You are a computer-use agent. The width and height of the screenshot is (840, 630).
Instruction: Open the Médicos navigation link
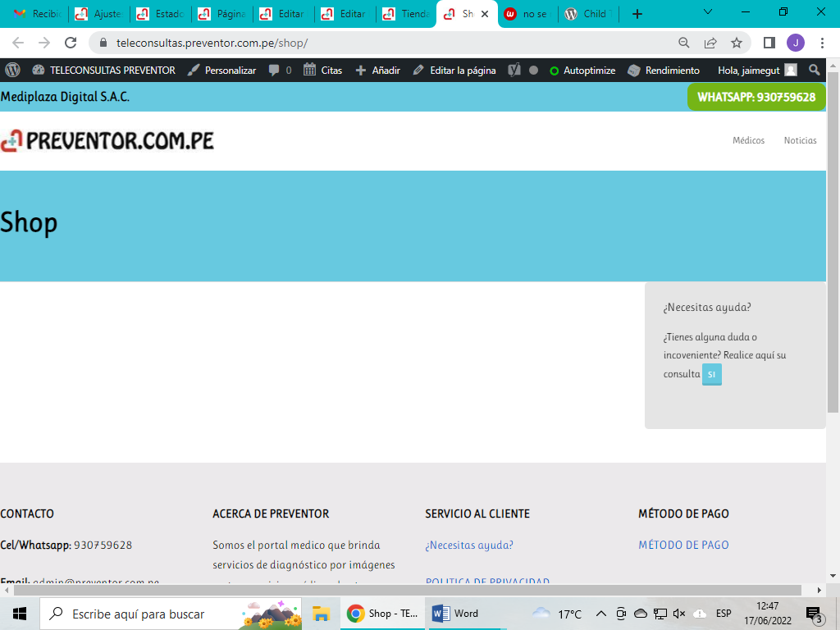click(x=748, y=140)
